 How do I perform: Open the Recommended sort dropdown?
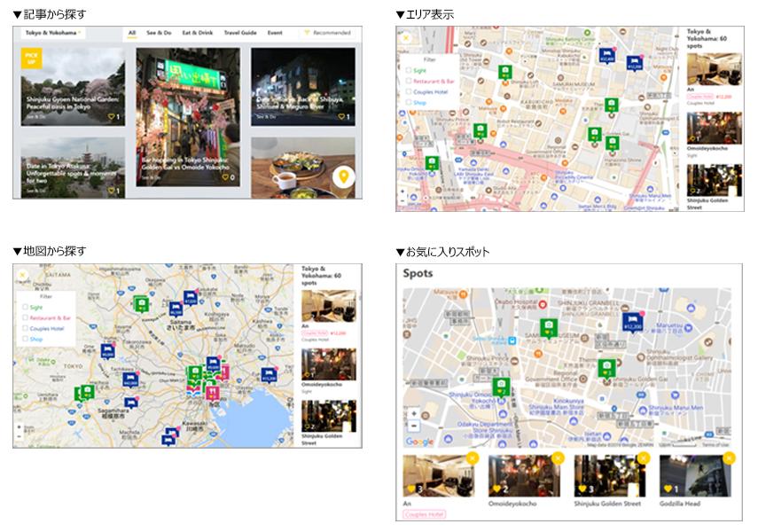(327, 33)
